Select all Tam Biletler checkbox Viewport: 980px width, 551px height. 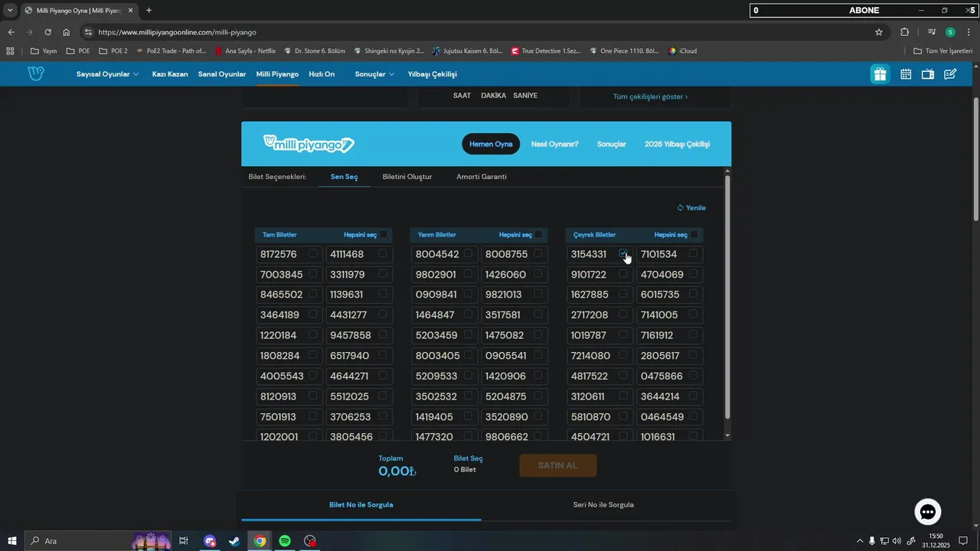coord(383,235)
